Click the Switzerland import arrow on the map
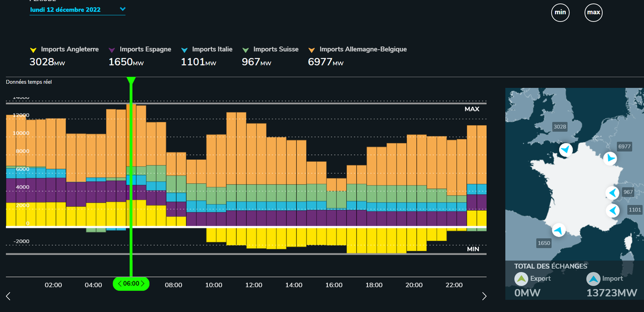Screen dimensions: 644x312 [612, 193]
